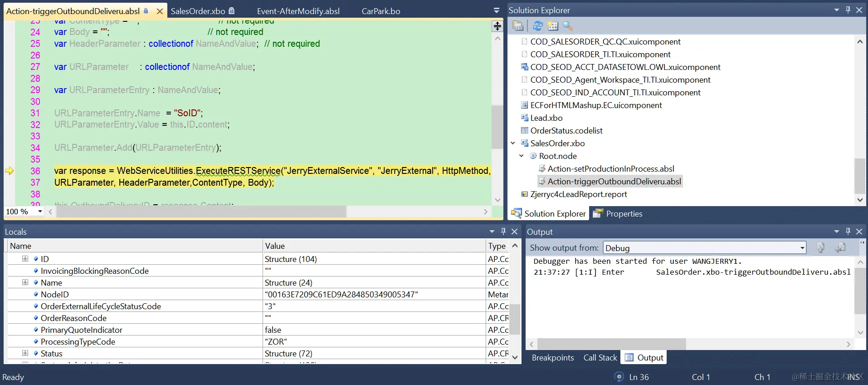Select COD_SALESORDER_TI.TI.xuicomponent in the tree
This screenshot has height=385, width=868.
coord(600,54)
